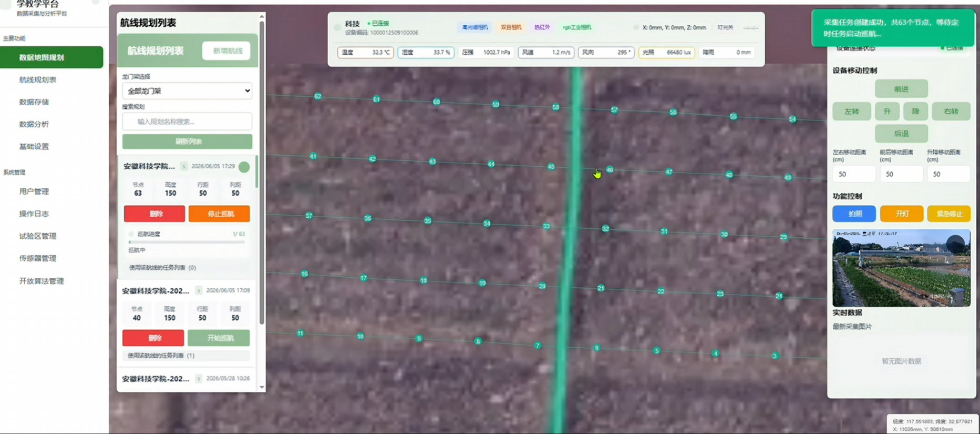
Task: Select waypoint 22 on the map
Action: [661, 291]
